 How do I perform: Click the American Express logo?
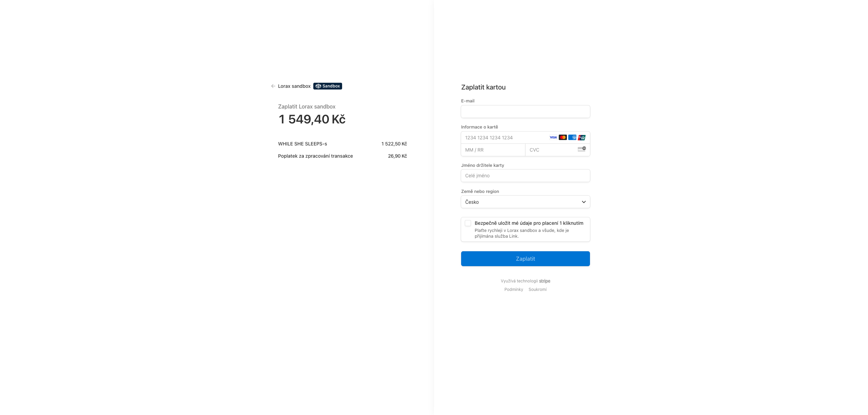point(572,137)
